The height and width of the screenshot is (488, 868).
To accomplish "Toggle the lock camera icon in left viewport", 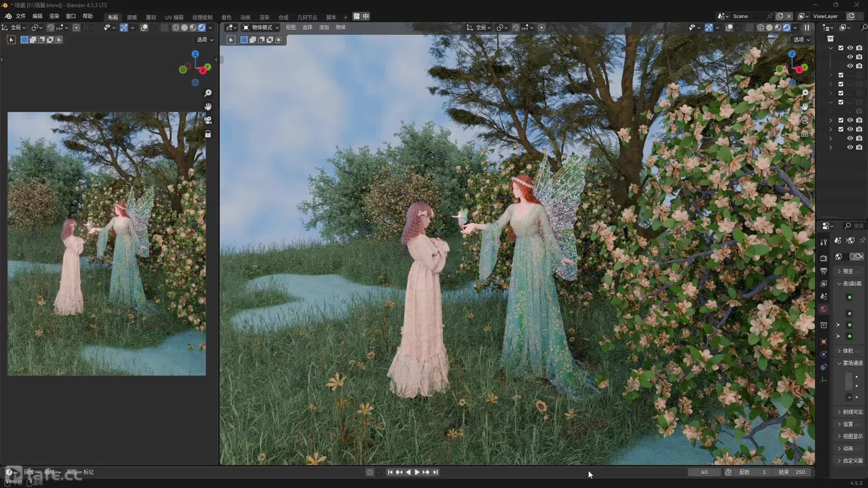I will coord(208,134).
